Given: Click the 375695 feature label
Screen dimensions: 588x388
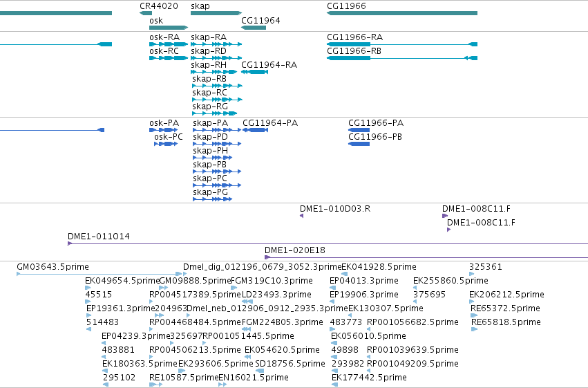Looking at the screenshot, I should pyautogui.click(x=429, y=295).
